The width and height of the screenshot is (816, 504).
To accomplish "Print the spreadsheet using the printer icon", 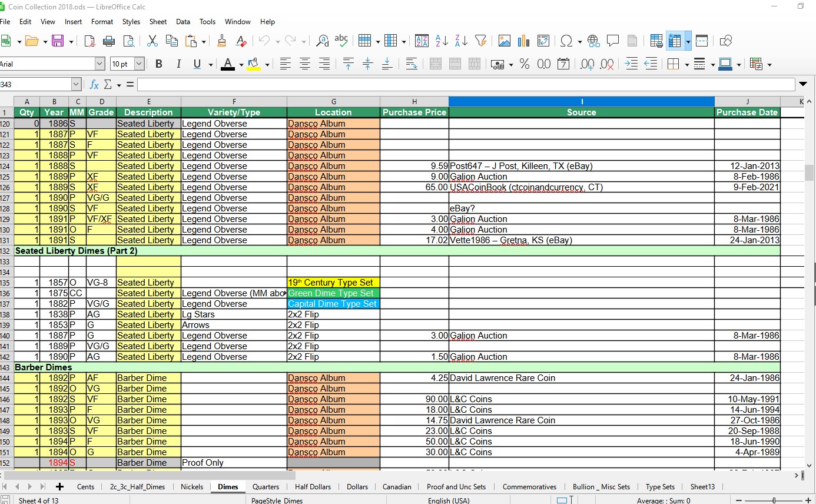I will tap(109, 41).
